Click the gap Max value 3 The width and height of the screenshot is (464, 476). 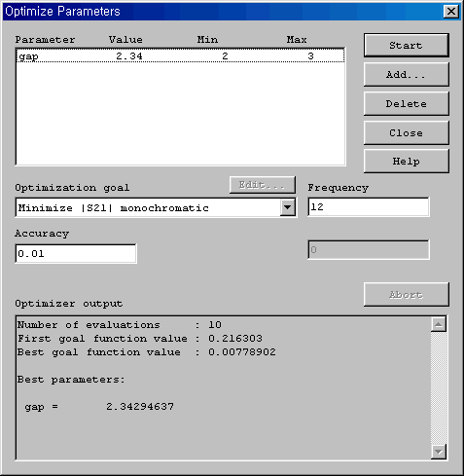[310, 56]
